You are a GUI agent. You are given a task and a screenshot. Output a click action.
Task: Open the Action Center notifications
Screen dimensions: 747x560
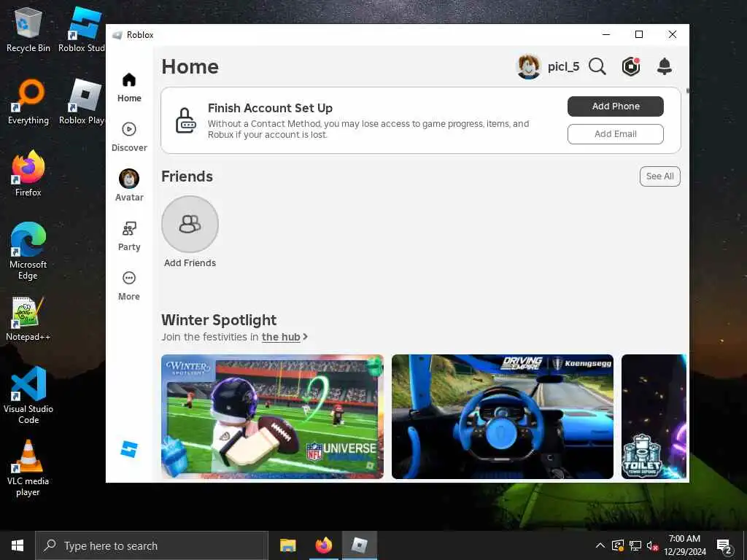click(724, 545)
